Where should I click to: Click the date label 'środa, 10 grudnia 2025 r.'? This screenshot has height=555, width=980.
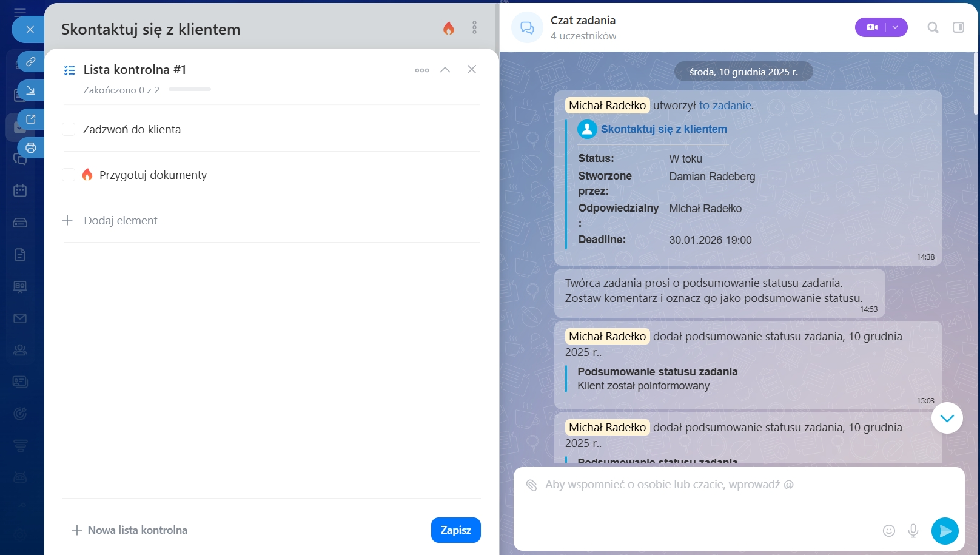(x=743, y=72)
